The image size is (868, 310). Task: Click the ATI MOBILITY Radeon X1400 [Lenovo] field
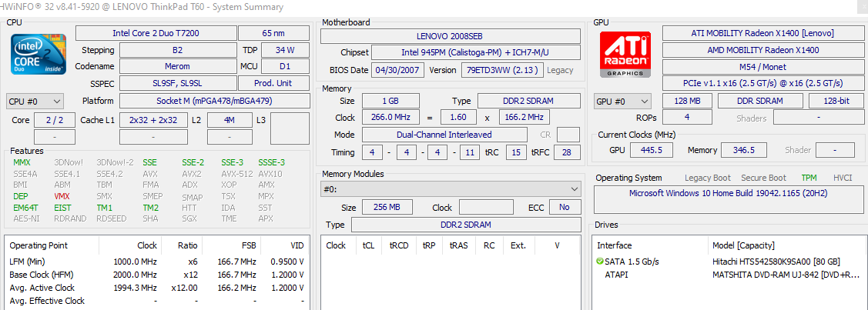point(762,33)
